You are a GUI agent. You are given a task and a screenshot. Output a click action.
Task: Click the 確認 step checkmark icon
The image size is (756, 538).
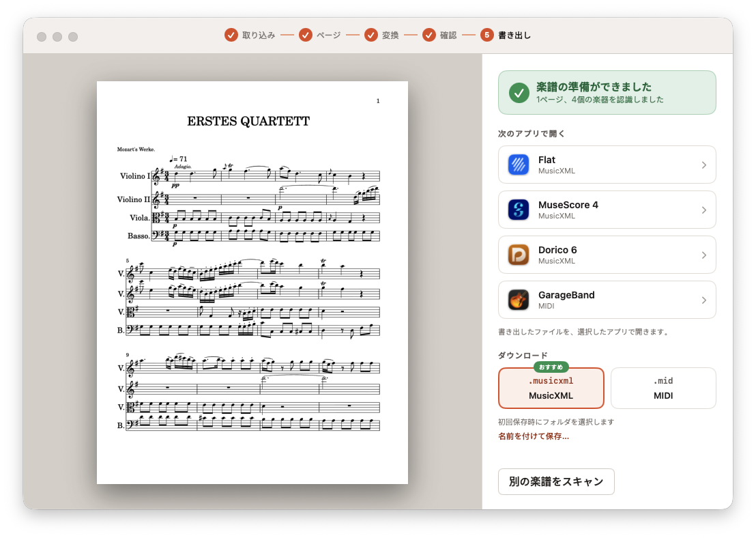[x=429, y=35]
